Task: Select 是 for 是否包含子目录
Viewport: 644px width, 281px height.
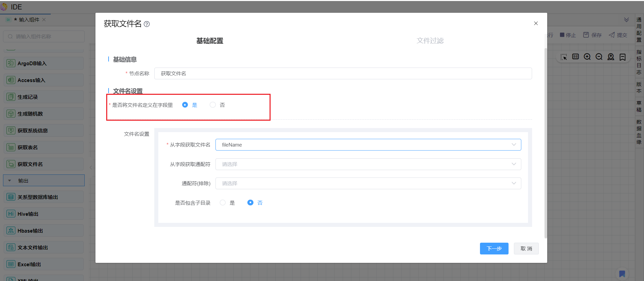Action: (223, 203)
